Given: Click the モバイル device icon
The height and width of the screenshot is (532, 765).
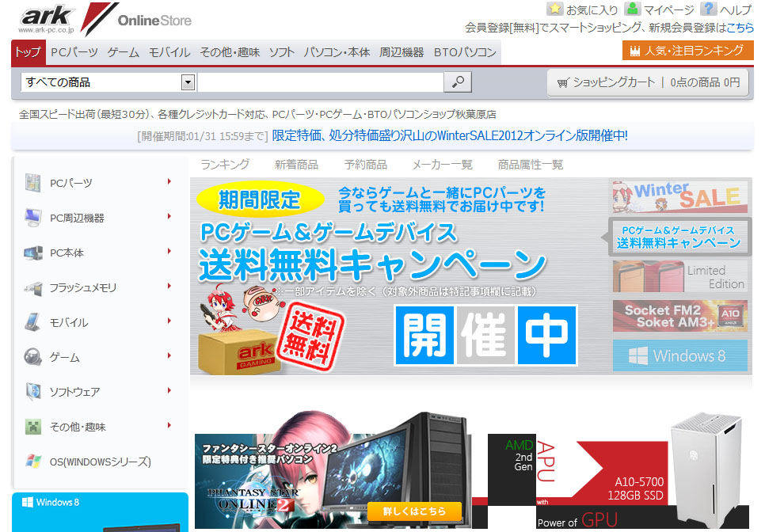Looking at the screenshot, I should click(32, 322).
